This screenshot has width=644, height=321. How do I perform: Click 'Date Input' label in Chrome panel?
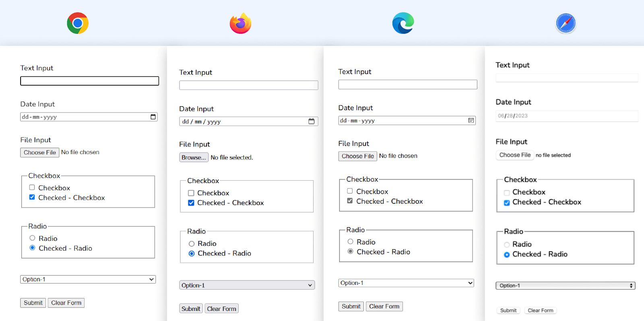(37, 104)
